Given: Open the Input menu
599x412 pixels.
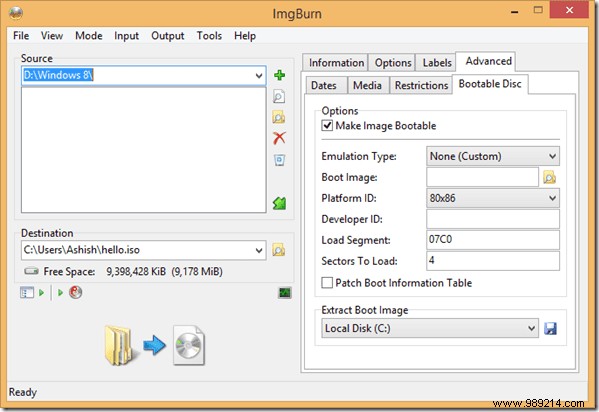Looking at the screenshot, I should [x=126, y=36].
